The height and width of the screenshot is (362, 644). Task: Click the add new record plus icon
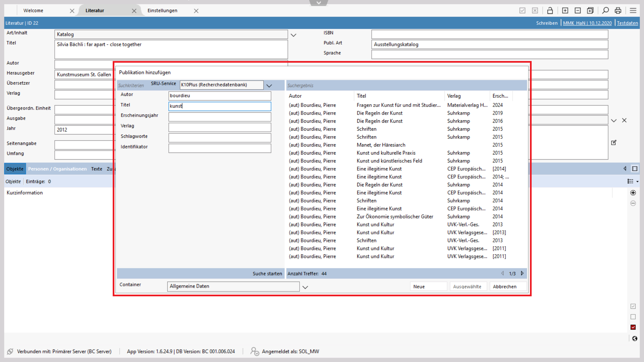click(565, 11)
